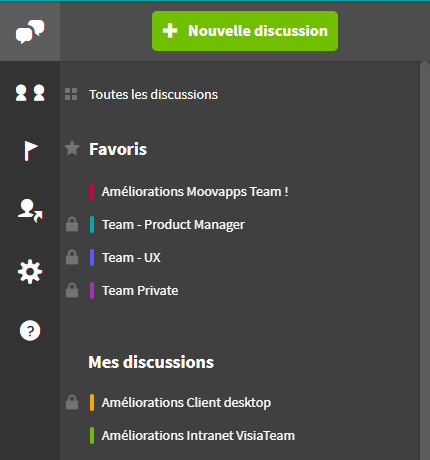430x460 pixels.
Task: Click the plus icon on Nouvelle discussion
Action: pos(170,31)
